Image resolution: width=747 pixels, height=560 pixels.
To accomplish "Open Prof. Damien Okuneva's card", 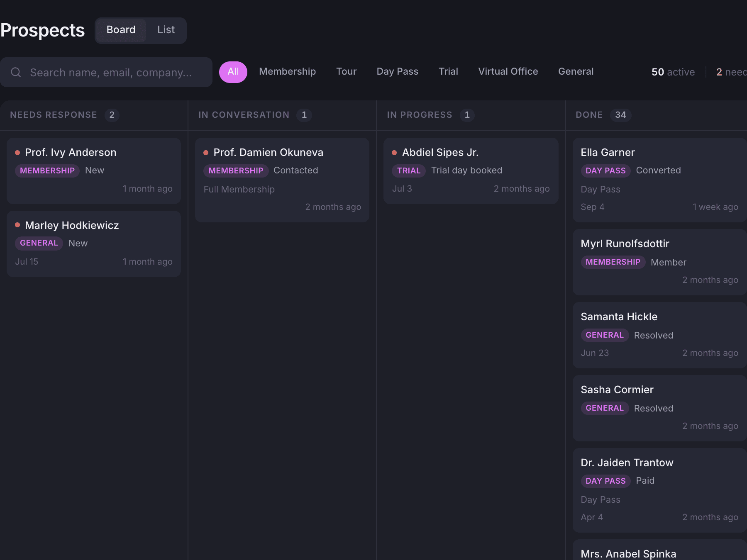I will pyautogui.click(x=282, y=180).
